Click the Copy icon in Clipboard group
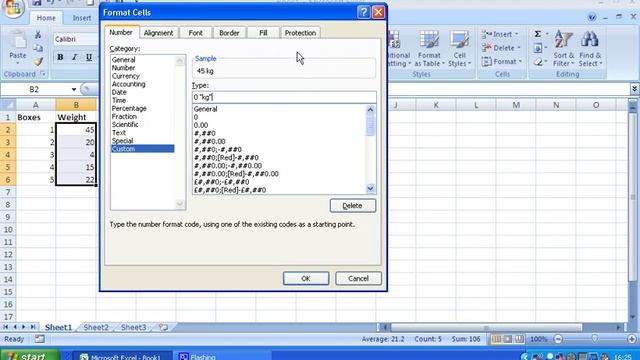640x360 pixels. point(38,48)
